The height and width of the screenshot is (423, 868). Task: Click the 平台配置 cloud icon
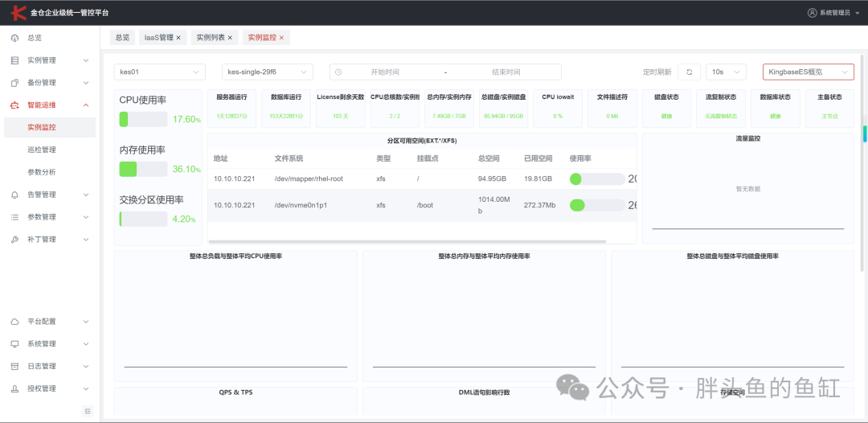click(x=15, y=322)
